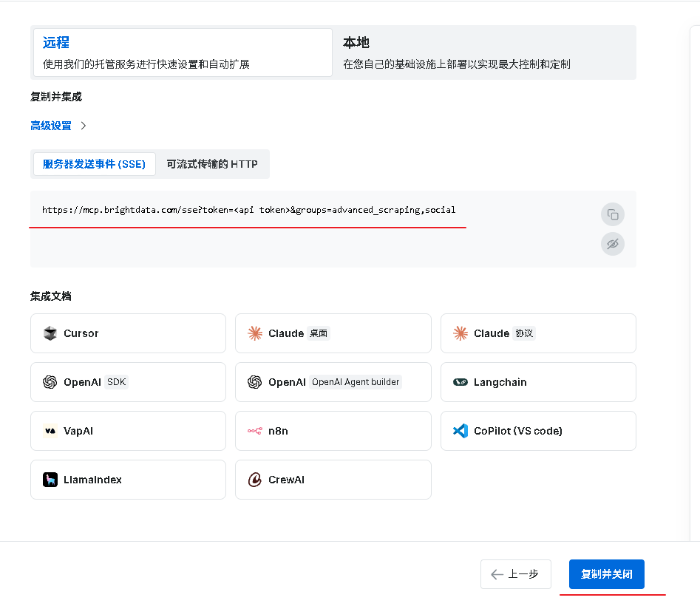Click the OpenAI Agent builder logo icon

[x=254, y=382]
